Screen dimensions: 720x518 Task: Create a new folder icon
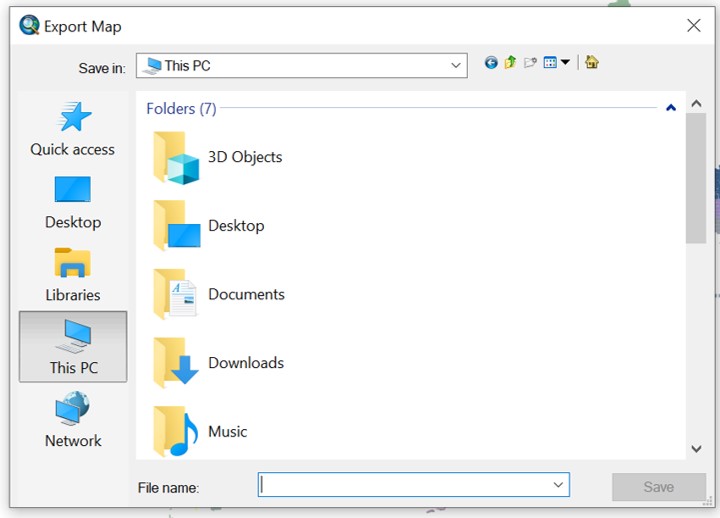click(530, 62)
